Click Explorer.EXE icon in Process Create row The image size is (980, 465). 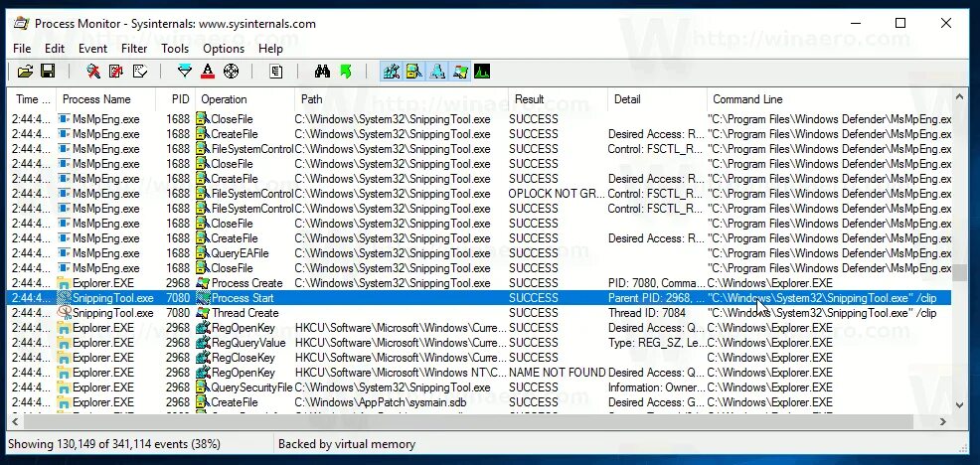tap(65, 283)
